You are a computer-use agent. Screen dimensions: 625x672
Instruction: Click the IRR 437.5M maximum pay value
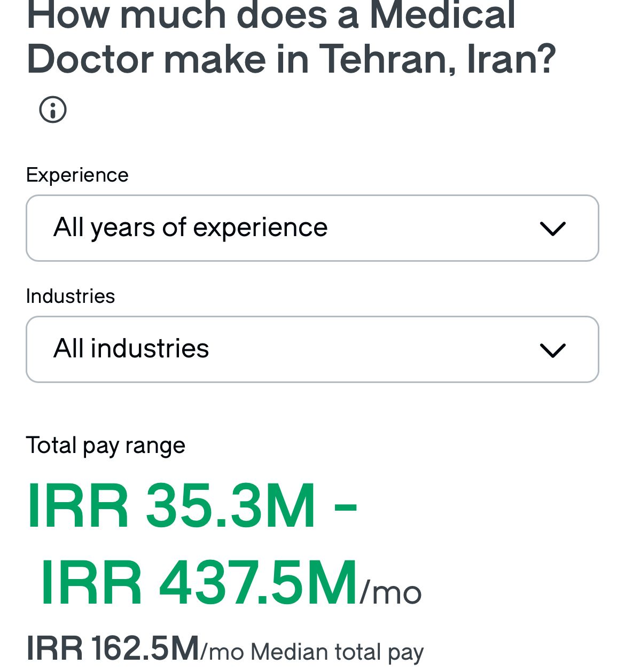coord(199,583)
